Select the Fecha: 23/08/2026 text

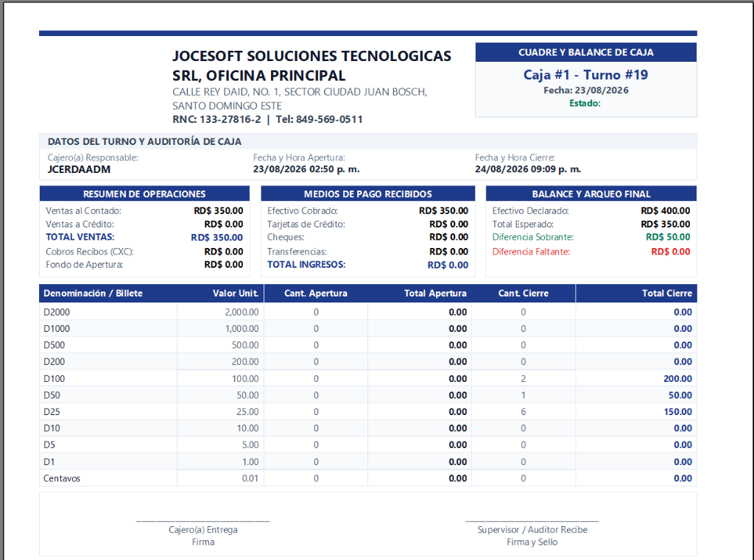[x=585, y=91]
